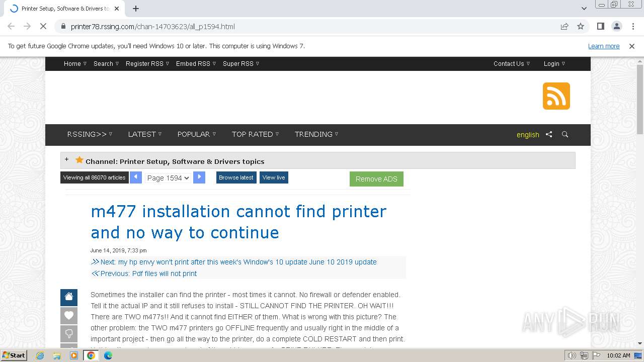This screenshot has height=362, width=644.
Task: Toggle Chrome side panel
Action: tap(600, 26)
